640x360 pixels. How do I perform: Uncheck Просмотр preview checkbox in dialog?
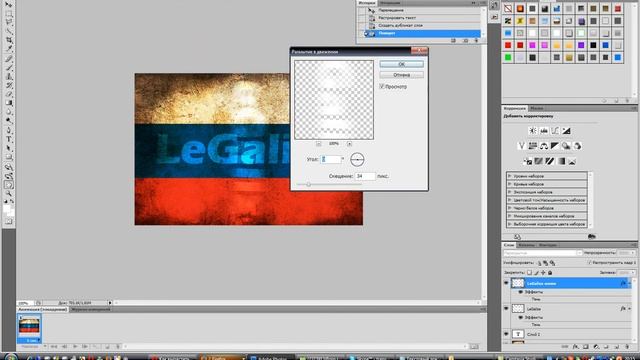click(x=382, y=87)
